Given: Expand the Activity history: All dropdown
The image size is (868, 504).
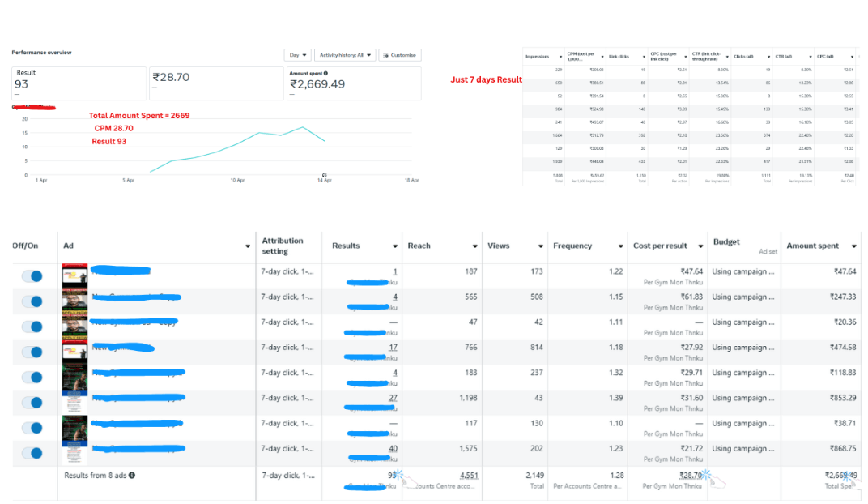Looking at the screenshot, I should tap(345, 55).
